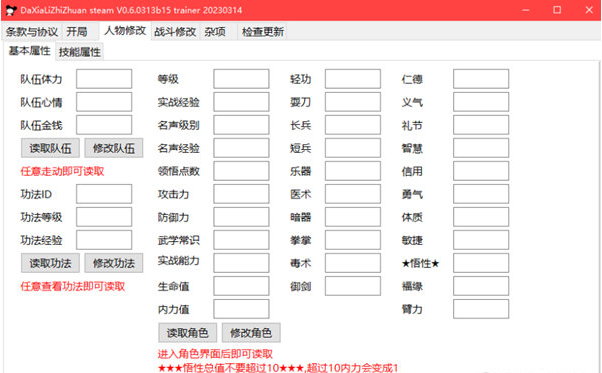This screenshot has width=602, height=373.
Task: Click the 修改功法 button
Action: [x=114, y=263]
